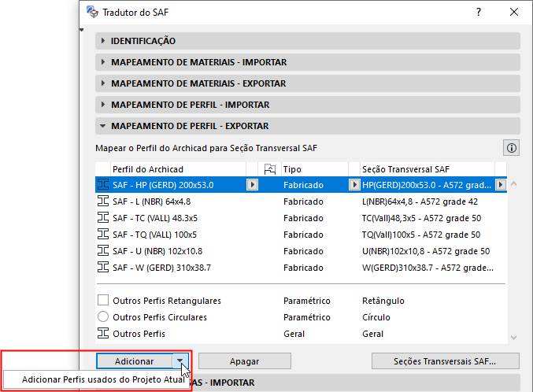Click the profile icon of SAF - TC (VALL) 48.3x5
533x392 pixels.
click(x=103, y=217)
